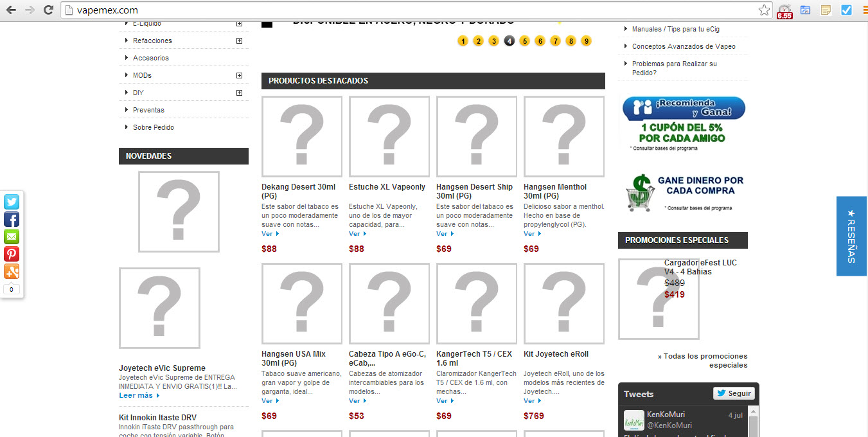Viewport: 868px width, 437px height.
Task: View Todas las promociones especiales
Action: click(x=702, y=361)
